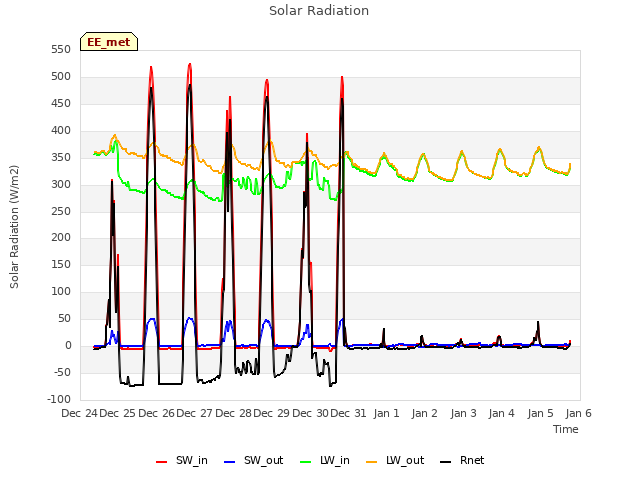
Task: Click the SW_out legend label
Action: point(264,460)
